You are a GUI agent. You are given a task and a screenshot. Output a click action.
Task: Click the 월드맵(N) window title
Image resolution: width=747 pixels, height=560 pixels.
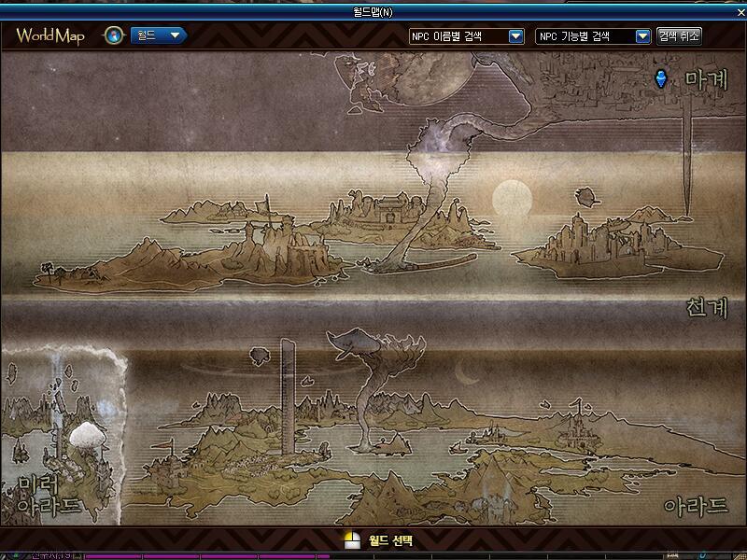[373, 12]
